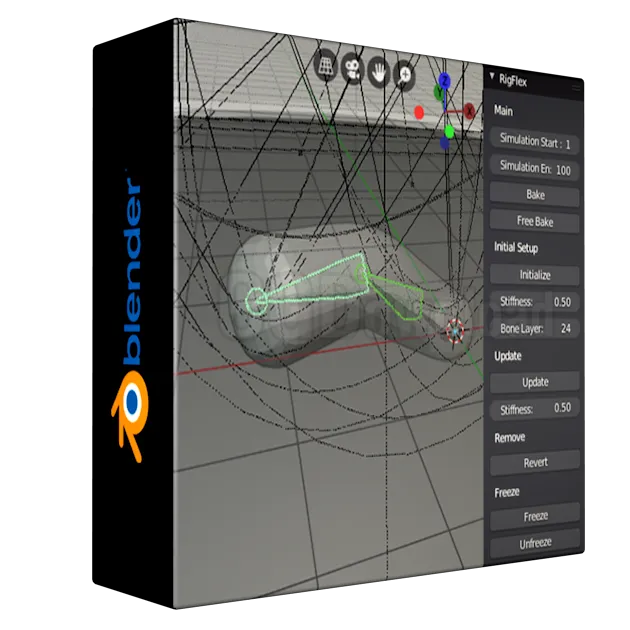Click the 'Remove' section label
Image resolution: width=630 pixels, height=630 pixels.
click(509, 437)
